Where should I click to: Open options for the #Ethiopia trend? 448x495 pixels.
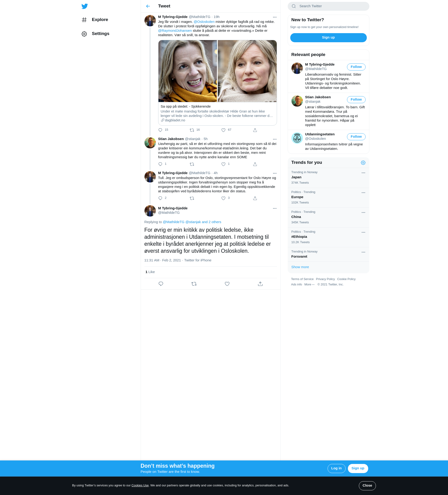[363, 232]
